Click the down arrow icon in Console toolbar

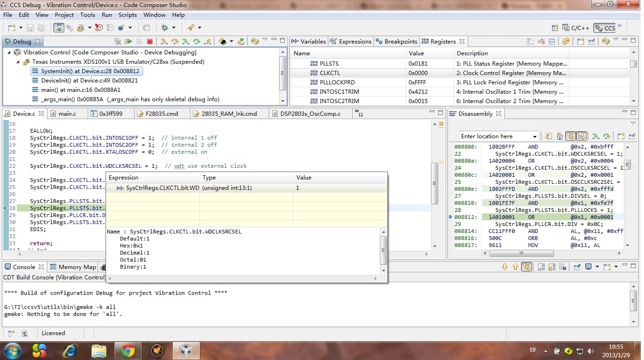point(505,267)
